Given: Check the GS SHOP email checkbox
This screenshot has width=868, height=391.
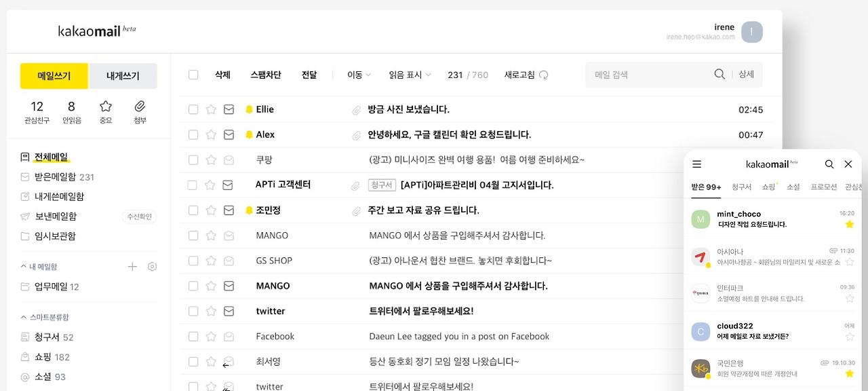Looking at the screenshot, I should (193, 261).
